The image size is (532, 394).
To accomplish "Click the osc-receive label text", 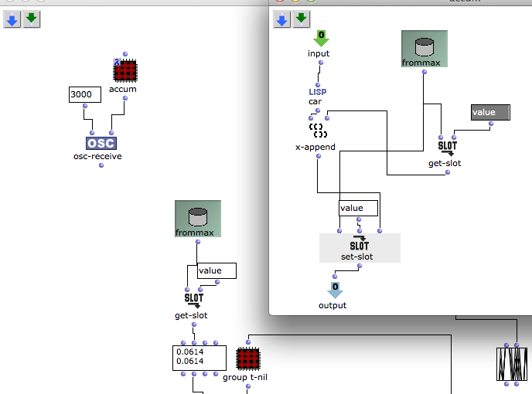I will click(97, 156).
